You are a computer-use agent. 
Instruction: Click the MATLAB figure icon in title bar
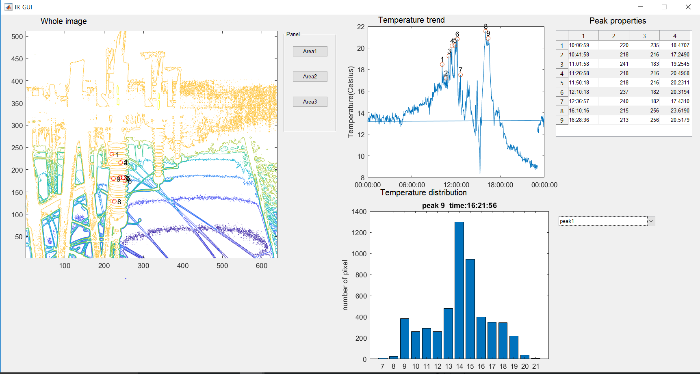(x=8, y=7)
